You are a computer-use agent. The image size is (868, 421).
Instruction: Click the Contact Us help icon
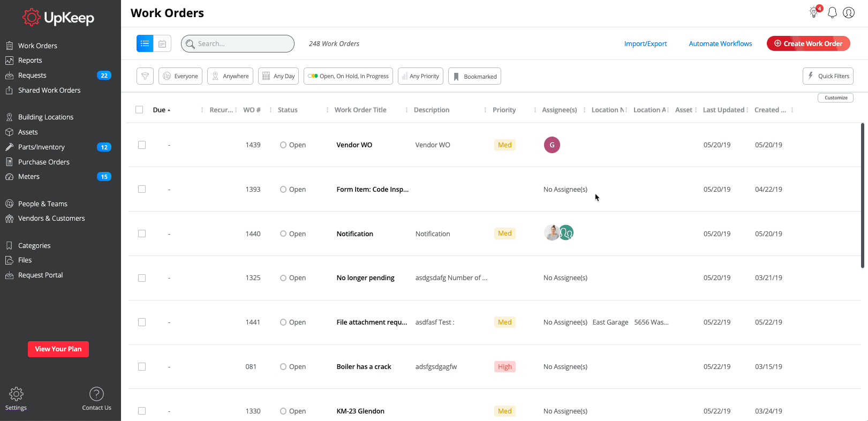(x=96, y=394)
